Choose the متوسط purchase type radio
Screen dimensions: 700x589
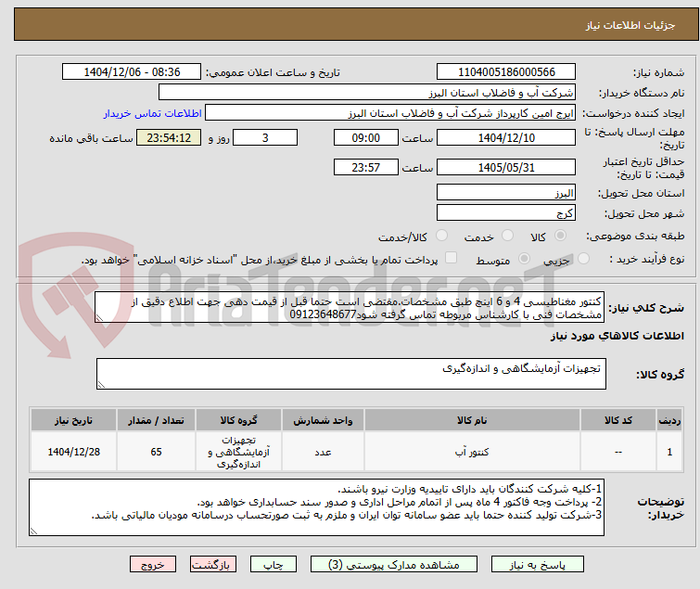[x=524, y=259]
